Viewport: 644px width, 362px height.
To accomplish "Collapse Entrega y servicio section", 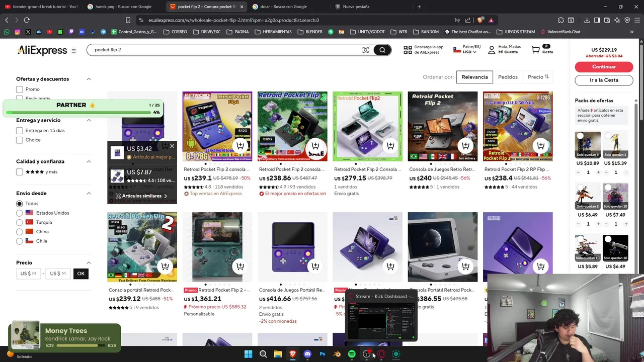I will coord(89,120).
